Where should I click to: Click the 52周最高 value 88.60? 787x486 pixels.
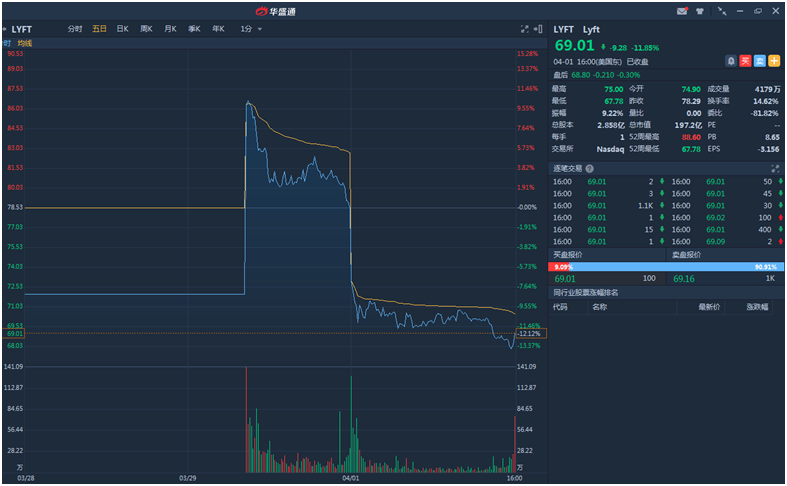click(691, 137)
